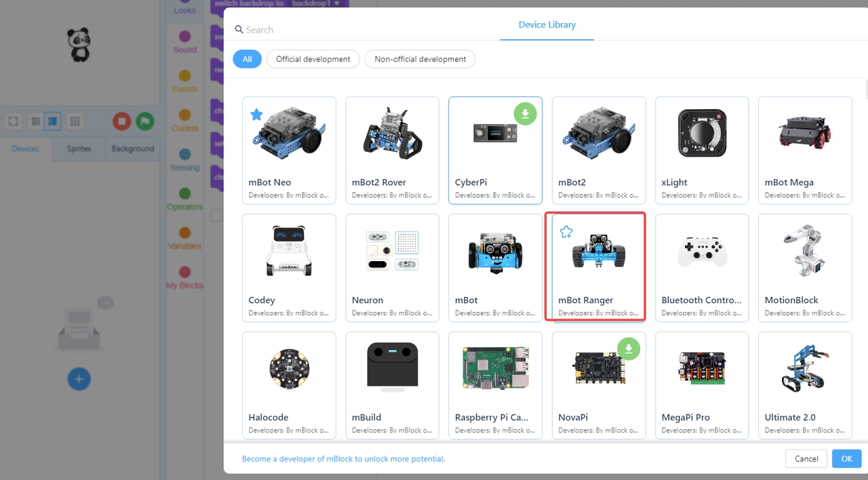Pick the Raspberry Pi device card

pyautogui.click(x=495, y=384)
